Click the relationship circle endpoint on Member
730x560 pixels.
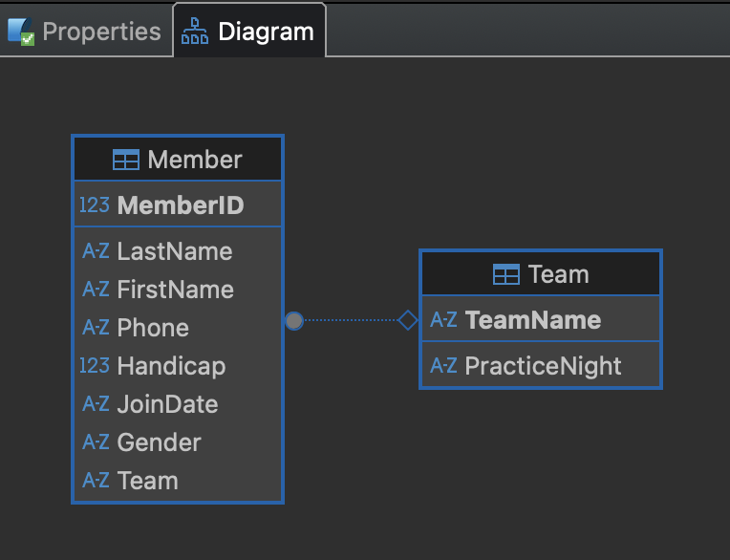[x=294, y=321]
